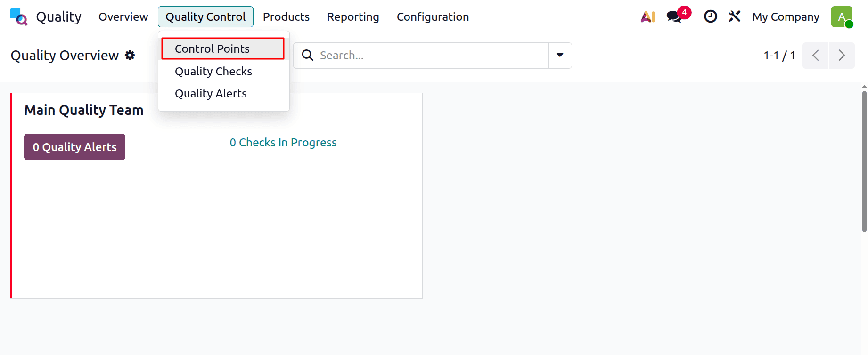Screen dimensions: 868x355
Task: Click the Main Quality Team card title
Action: point(84,110)
